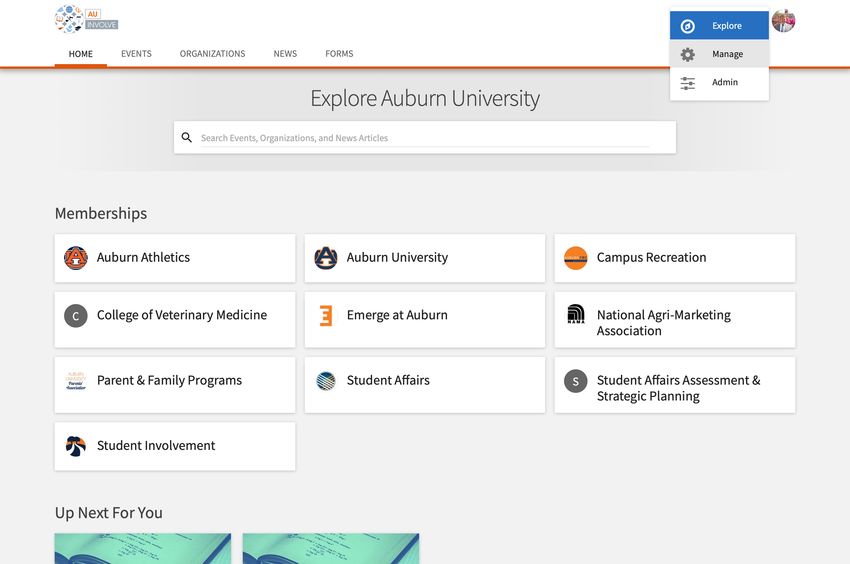
Task: Select Explore in the switcher menu
Action: tap(719, 25)
